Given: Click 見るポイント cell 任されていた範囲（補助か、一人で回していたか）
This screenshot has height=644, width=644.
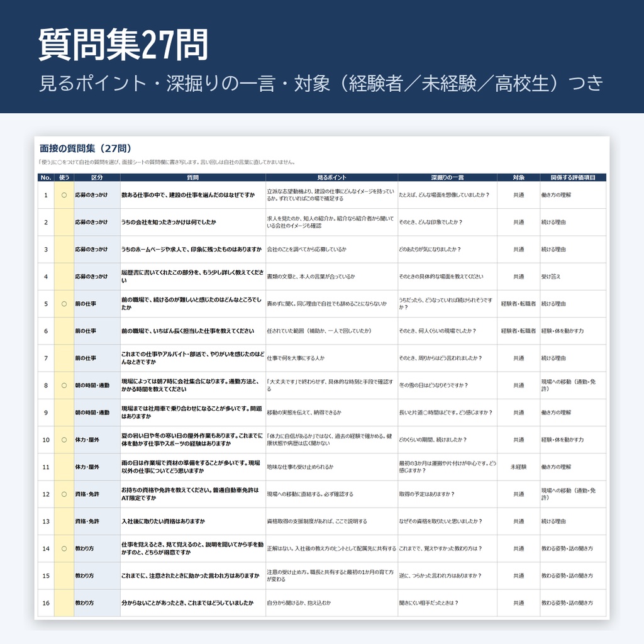Looking at the screenshot, I should 332,331.
